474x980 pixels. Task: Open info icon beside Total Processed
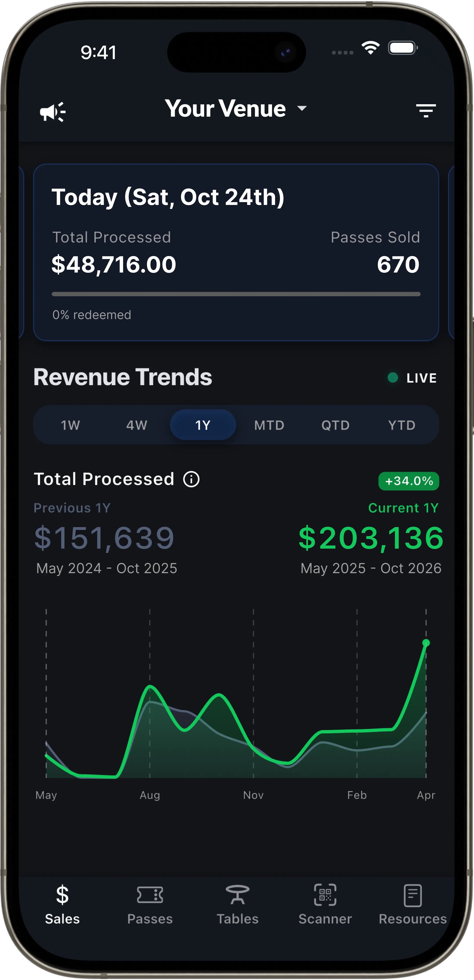[191, 479]
